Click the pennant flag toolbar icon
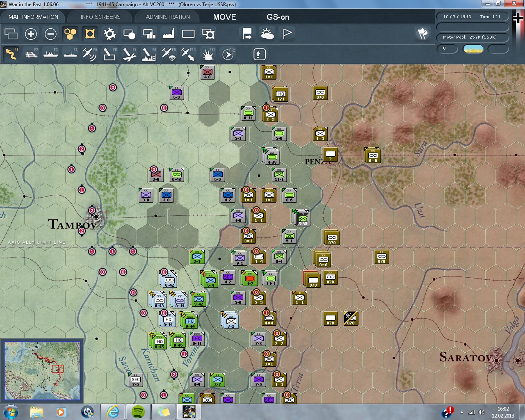The height and width of the screenshot is (420, 525). click(287, 34)
